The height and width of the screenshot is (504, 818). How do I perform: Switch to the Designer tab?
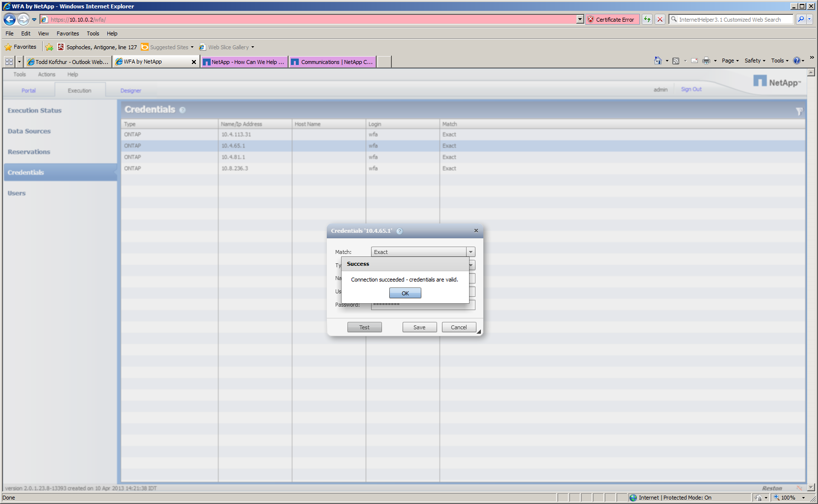point(130,91)
